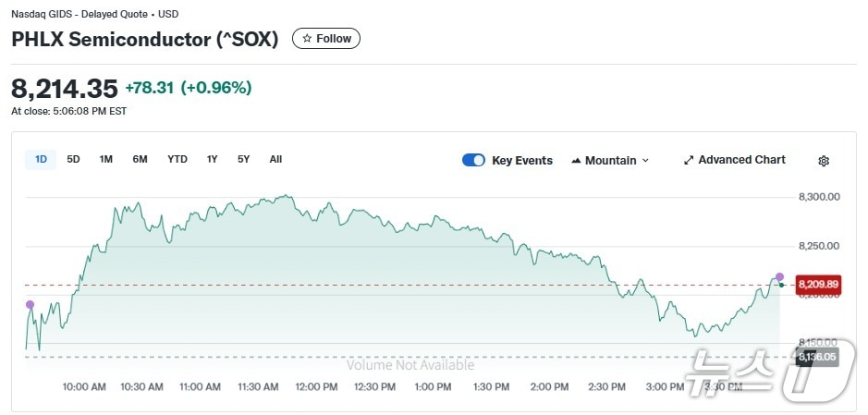The image size is (868, 415).
Task: Click the purple key event marker at close
Action: click(x=779, y=276)
